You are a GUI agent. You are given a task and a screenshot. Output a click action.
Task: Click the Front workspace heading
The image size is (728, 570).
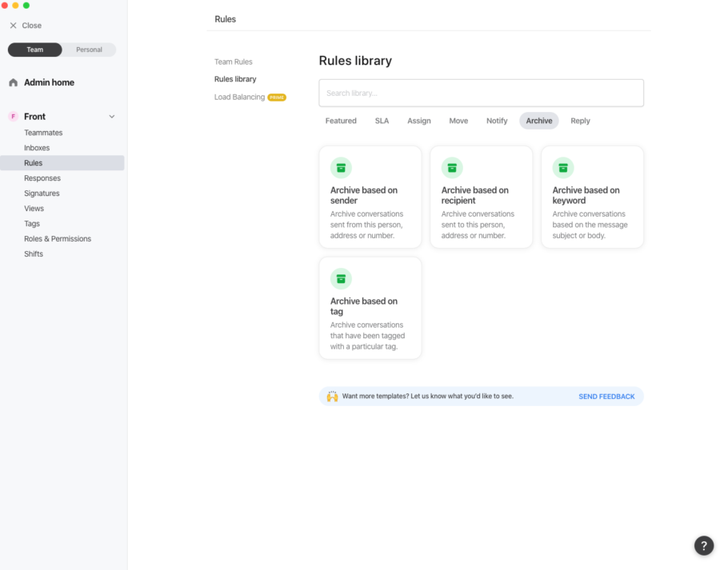35,117
